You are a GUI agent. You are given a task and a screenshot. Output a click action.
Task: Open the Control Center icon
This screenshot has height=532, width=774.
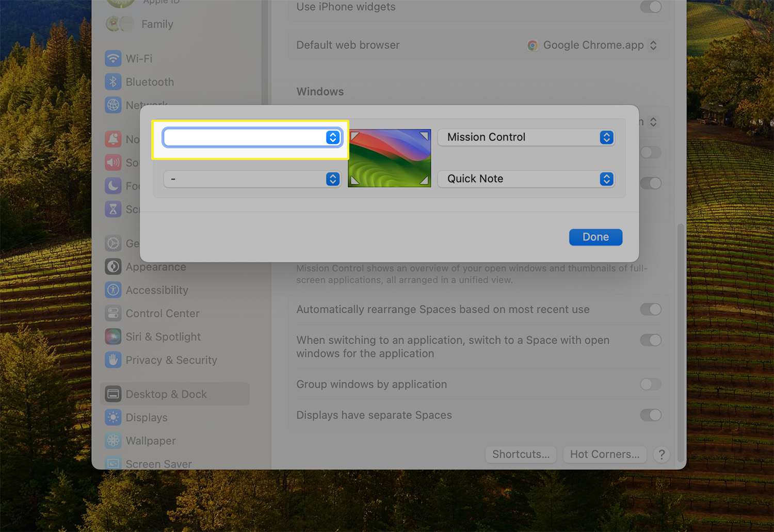coord(113,313)
